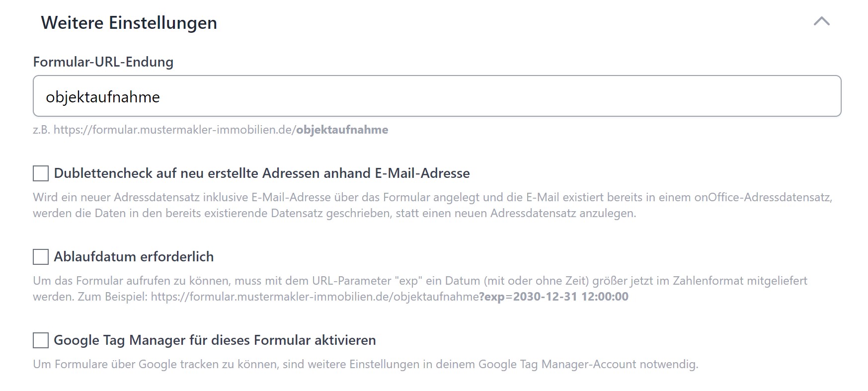This screenshot has width=868, height=391.
Task: Check the Google Tag Manager checkbox
Action: [41, 340]
